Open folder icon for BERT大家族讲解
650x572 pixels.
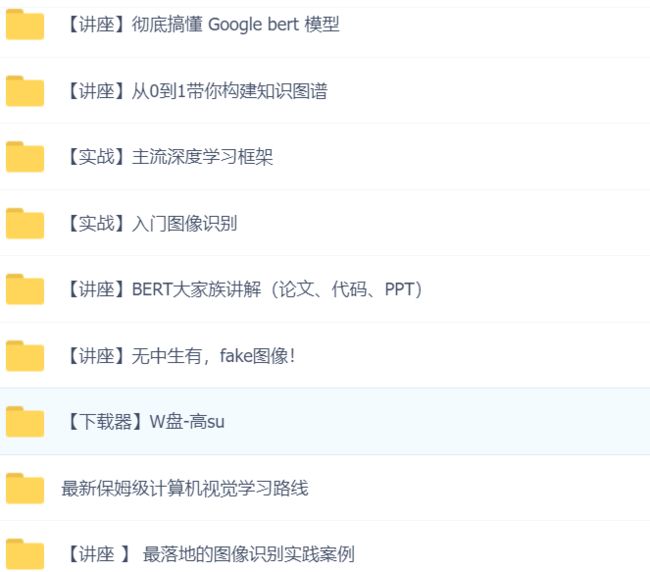click(x=25, y=289)
